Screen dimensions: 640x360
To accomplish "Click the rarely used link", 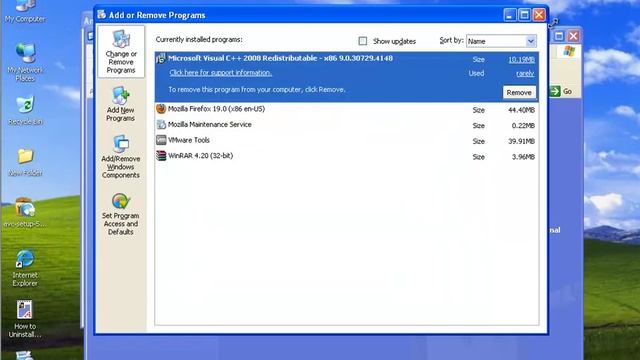I will [525, 73].
